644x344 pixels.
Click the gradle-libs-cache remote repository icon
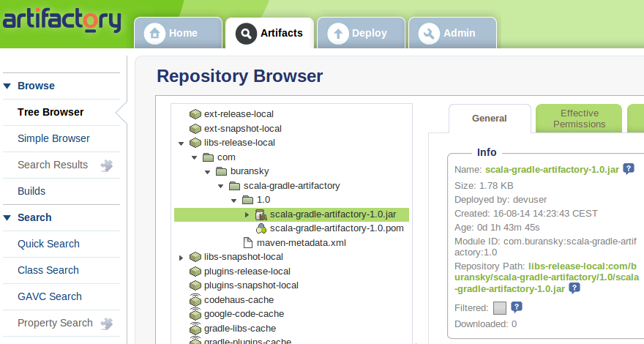point(195,329)
